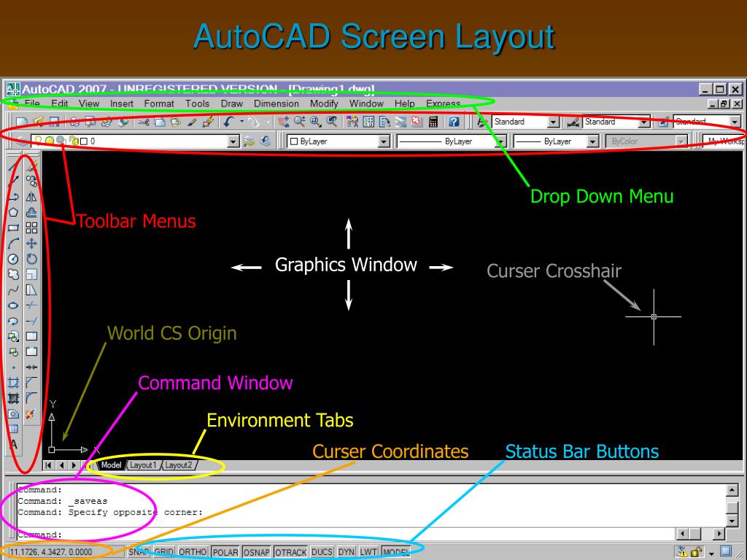
Task: Open the Window menu
Action: pyautogui.click(x=366, y=104)
